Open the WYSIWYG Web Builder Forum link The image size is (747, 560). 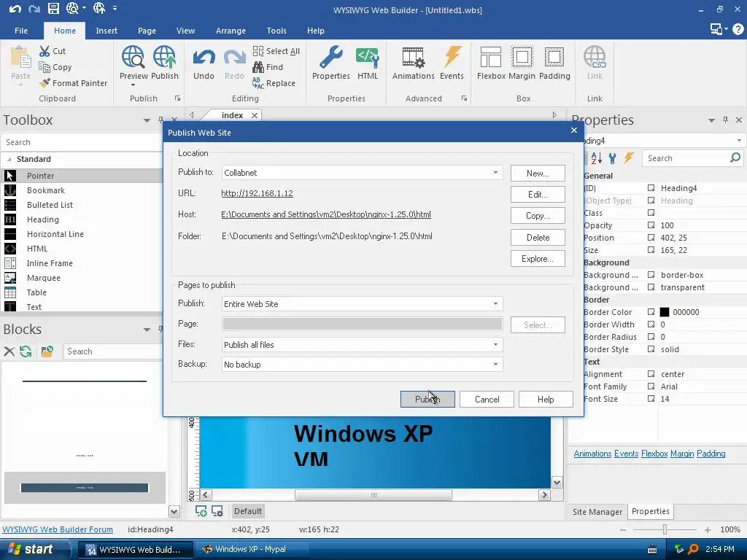click(58, 529)
